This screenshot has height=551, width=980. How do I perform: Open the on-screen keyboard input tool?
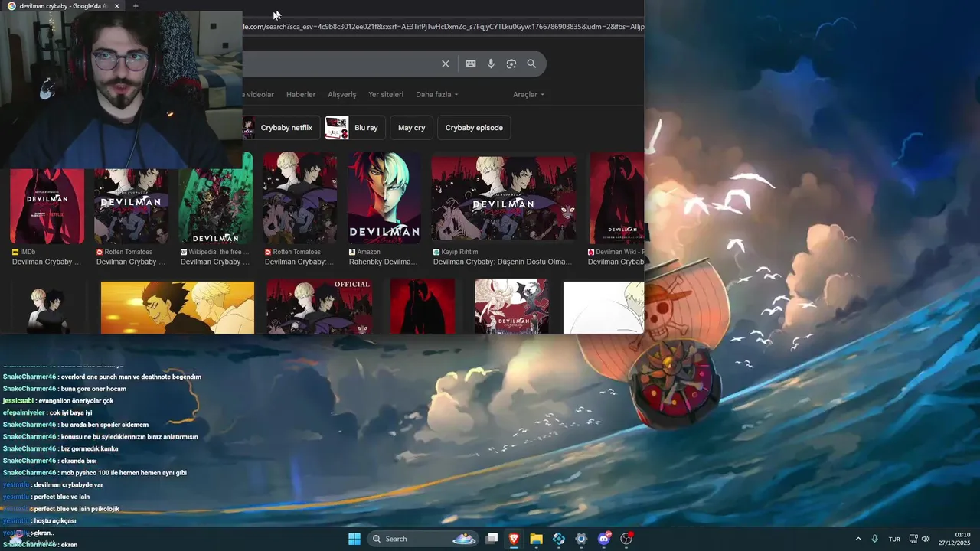(x=470, y=64)
